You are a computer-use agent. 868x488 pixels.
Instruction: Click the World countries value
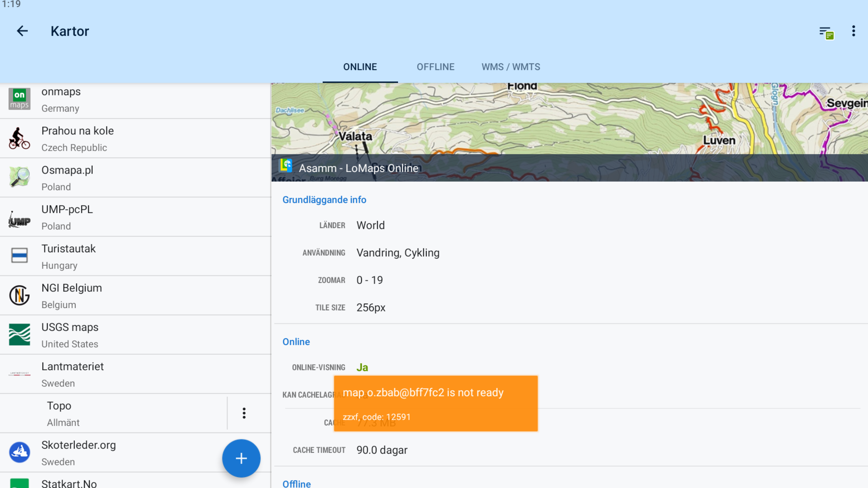(370, 225)
